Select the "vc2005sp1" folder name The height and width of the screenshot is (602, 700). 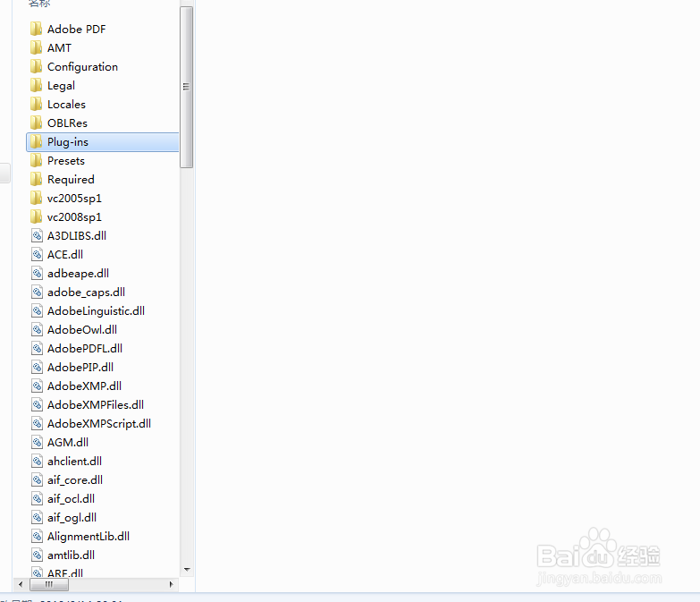point(74,199)
